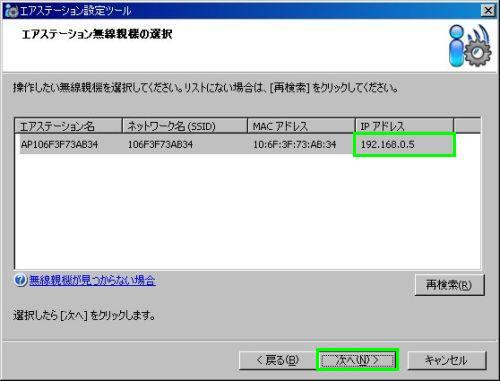
Task: Sort by ネットワーク名 (SSID) column header
Action: [x=185, y=126]
